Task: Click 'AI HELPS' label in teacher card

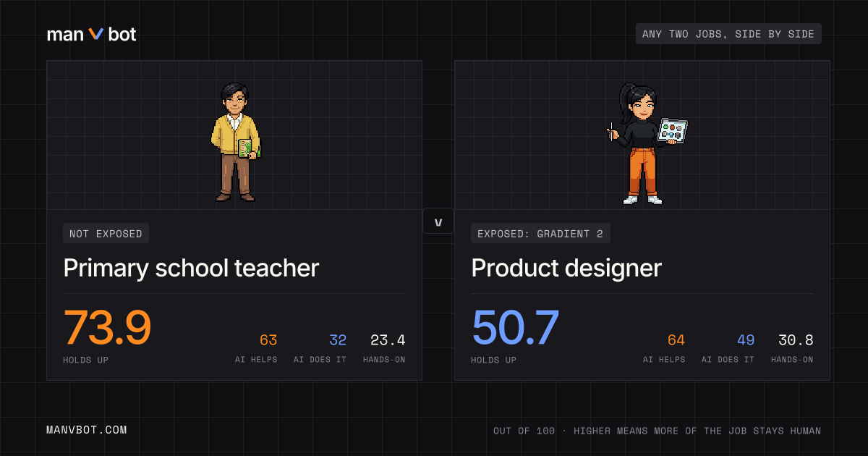Action: click(x=256, y=360)
